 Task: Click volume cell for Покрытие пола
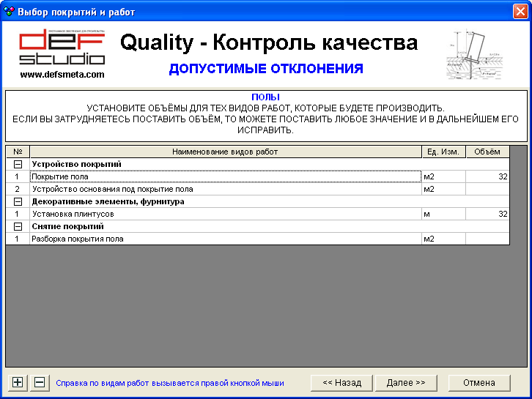(x=487, y=176)
